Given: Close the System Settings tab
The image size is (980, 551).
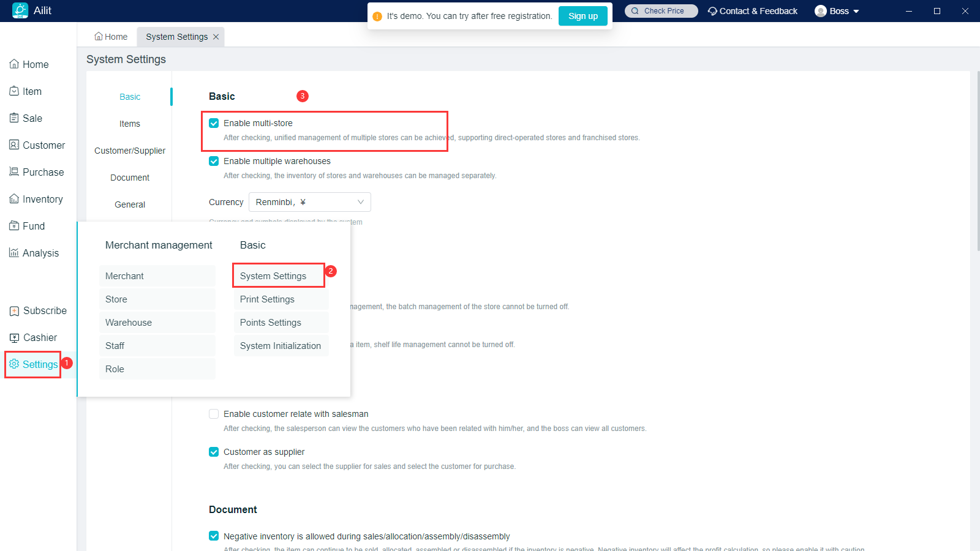Looking at the screenshot, I should pyautogui.click(x=216, y=37).
